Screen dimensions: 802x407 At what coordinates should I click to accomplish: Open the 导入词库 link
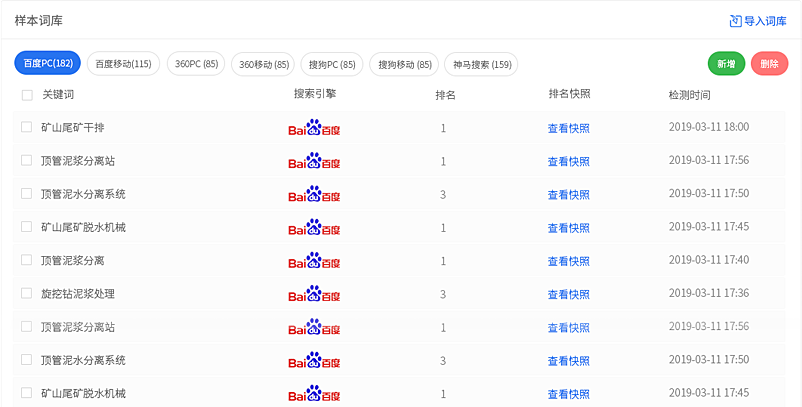tap(765, 21)
